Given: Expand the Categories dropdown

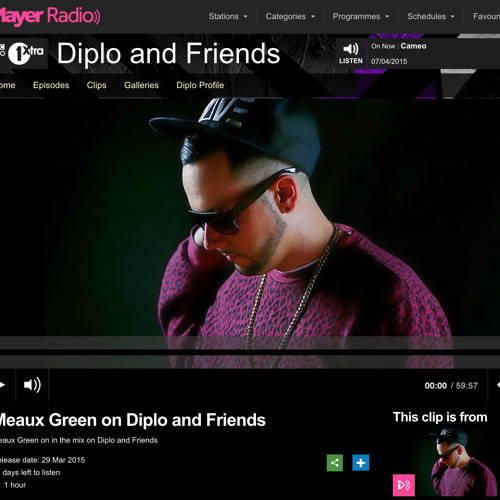Looking at the screenshot, I should 290,16.
